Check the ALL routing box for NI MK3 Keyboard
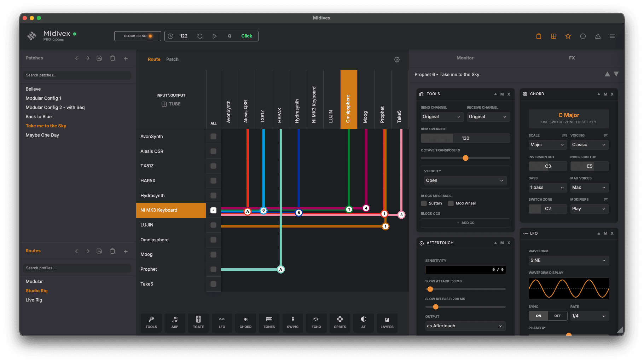Screen dimensions: 644x362 [213, 210]
